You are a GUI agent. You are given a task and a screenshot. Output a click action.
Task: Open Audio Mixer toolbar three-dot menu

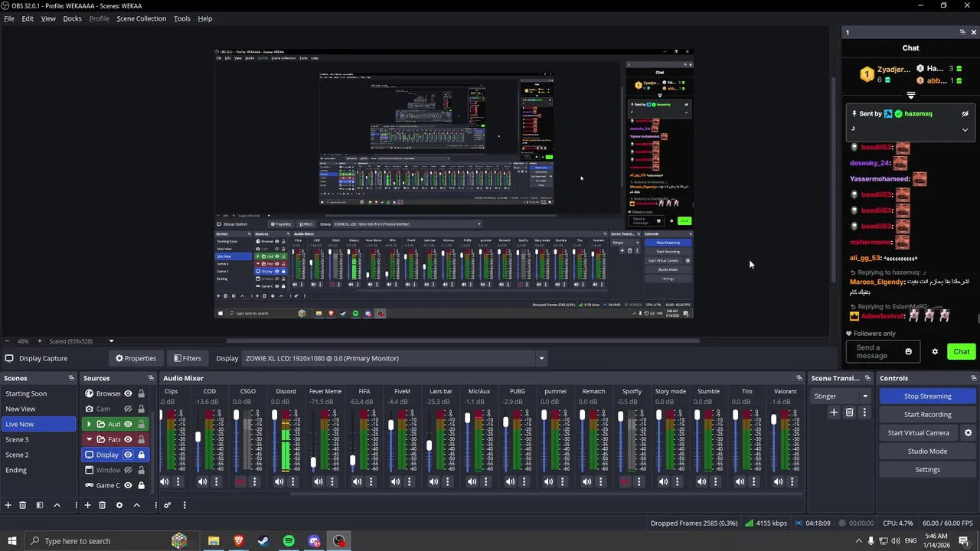pos(184,505)
